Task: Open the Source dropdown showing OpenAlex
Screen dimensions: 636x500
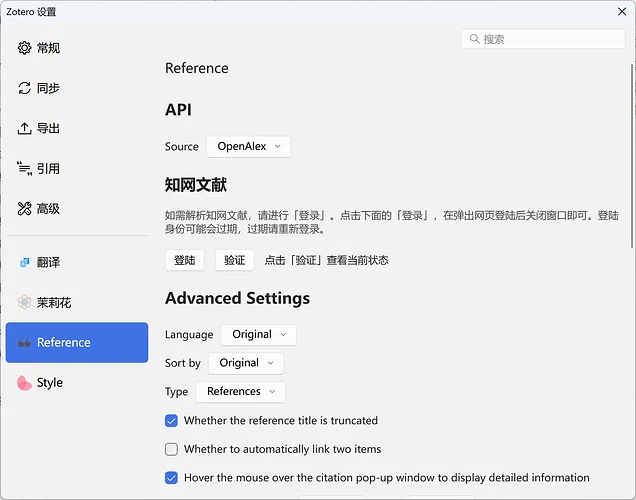Action: coord(249,146)
